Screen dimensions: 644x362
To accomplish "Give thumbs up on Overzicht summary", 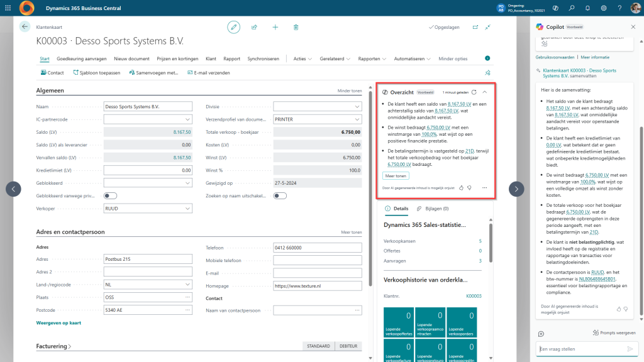I will tap(461, 187).
